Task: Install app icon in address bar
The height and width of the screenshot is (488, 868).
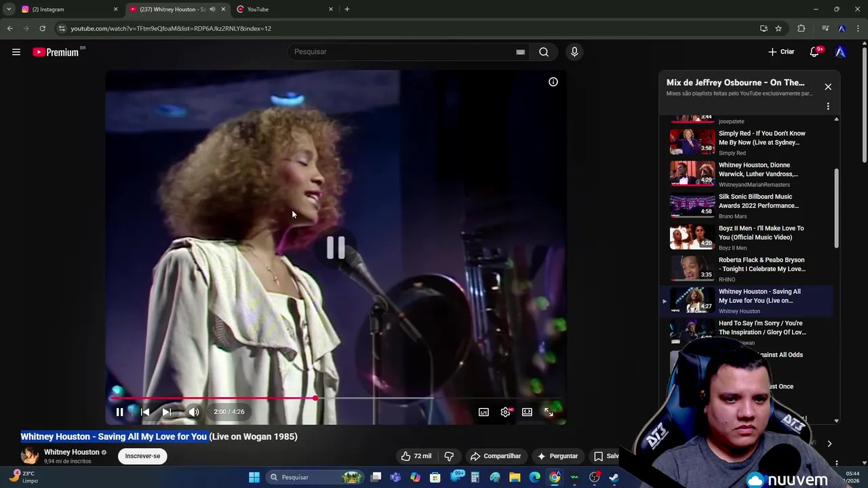Action: 764,28
